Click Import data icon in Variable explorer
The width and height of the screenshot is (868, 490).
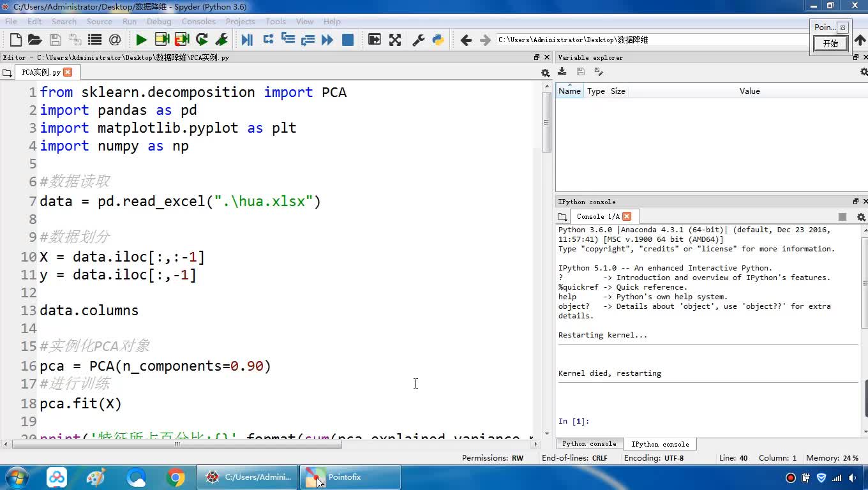pos(562,71)
